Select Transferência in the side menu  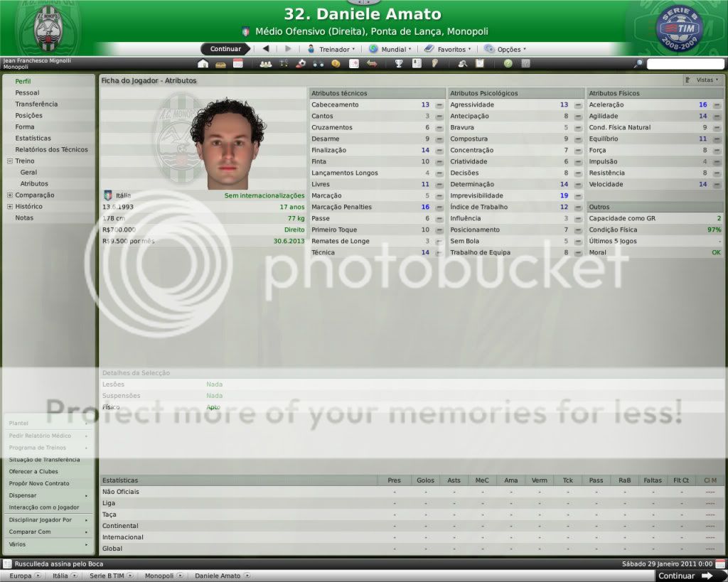point(36,104)
